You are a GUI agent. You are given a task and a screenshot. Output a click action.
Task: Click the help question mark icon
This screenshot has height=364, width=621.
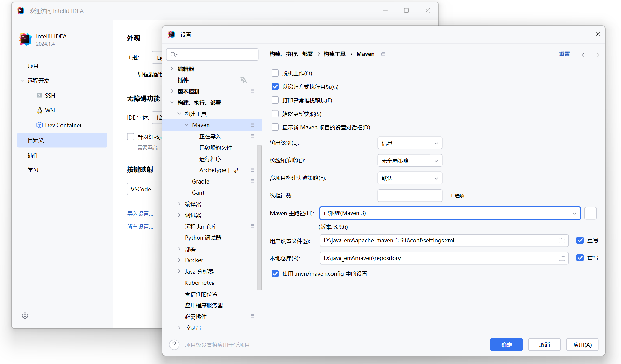174,345
